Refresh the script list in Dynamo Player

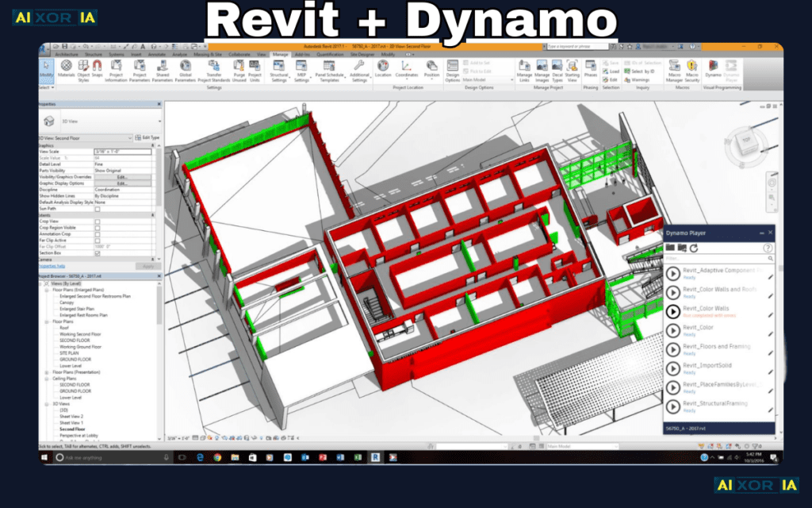(x=694, y=248)
